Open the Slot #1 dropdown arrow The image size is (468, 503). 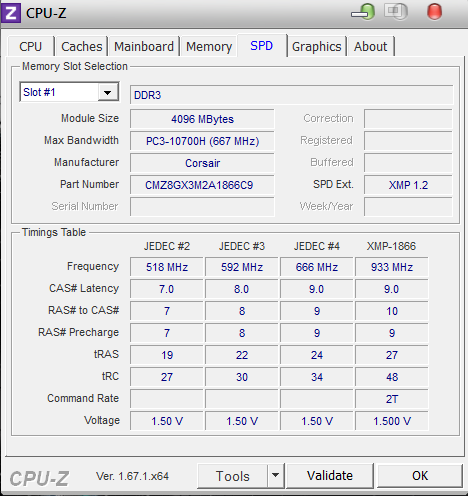pos(108,92)
